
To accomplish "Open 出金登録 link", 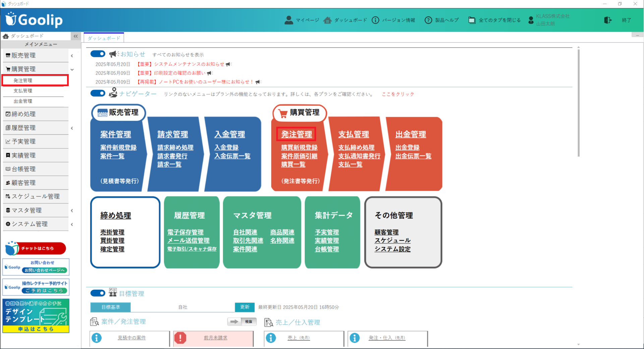I will (x=407, y=148).
